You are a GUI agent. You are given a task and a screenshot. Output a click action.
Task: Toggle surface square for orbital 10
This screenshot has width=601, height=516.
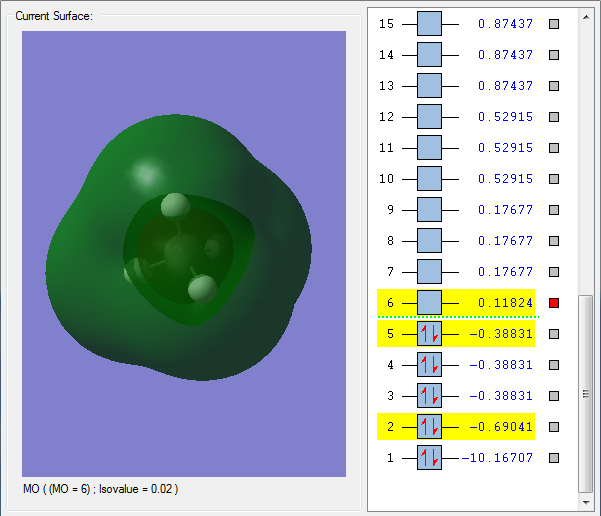(554, 179)
